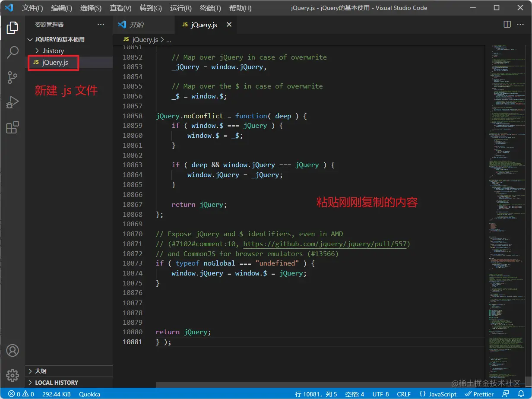This screenshot has width=532, height=399.
Task: Click the feedback icon in status bar
Action: [x=506, y=394]
